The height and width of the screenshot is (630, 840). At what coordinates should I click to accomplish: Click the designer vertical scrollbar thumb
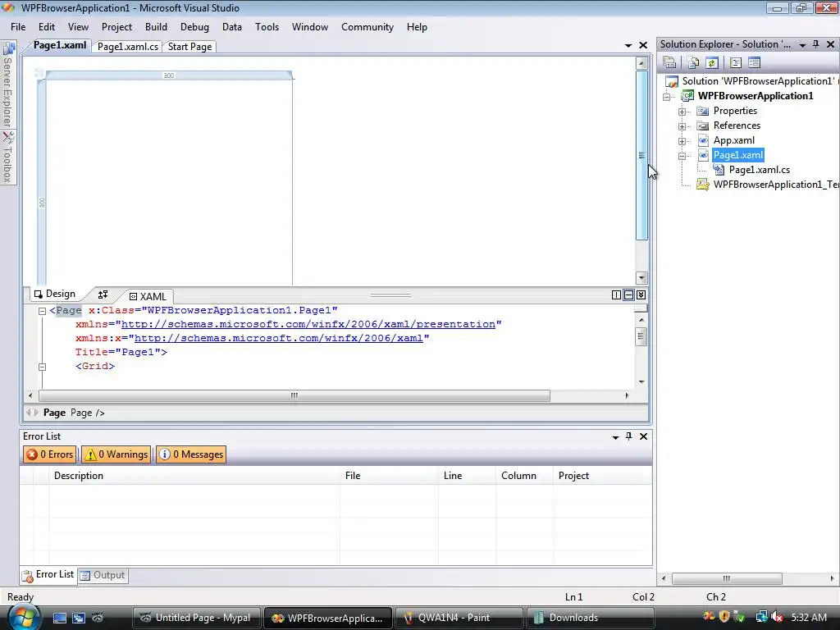pos(641,155)
